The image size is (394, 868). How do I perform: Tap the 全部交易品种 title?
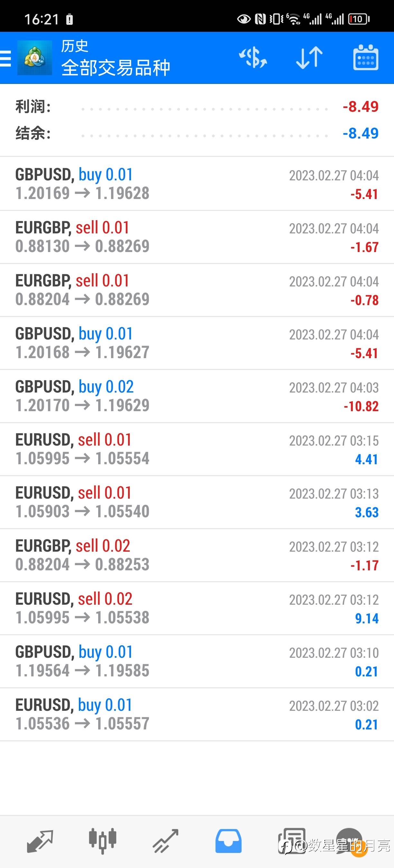pyautogui.click(x=116, y=68)
